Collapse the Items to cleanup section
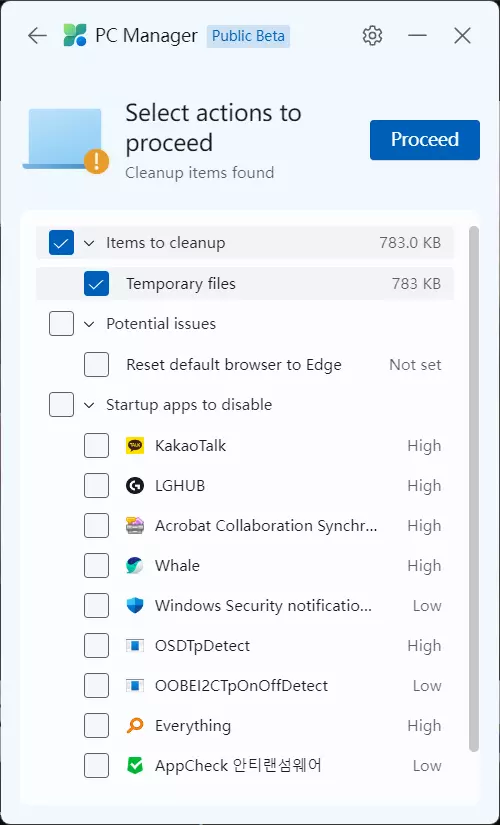 point(89,243)
